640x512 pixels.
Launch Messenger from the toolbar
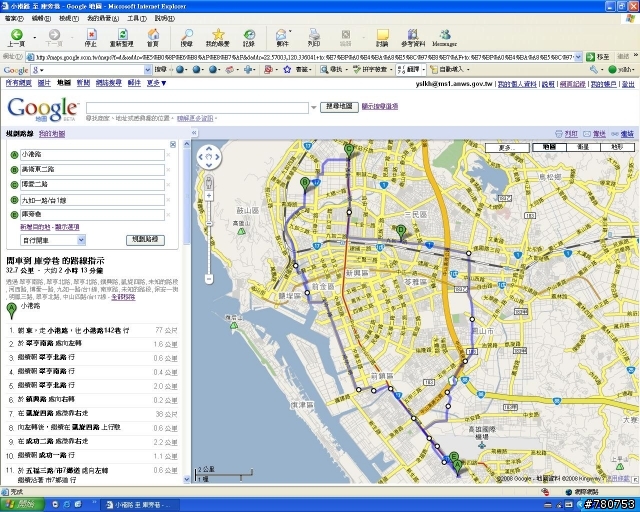point(444,38)
